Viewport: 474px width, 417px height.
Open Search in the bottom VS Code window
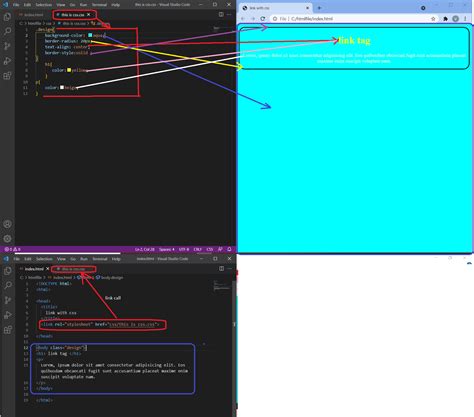pos(7,285)
